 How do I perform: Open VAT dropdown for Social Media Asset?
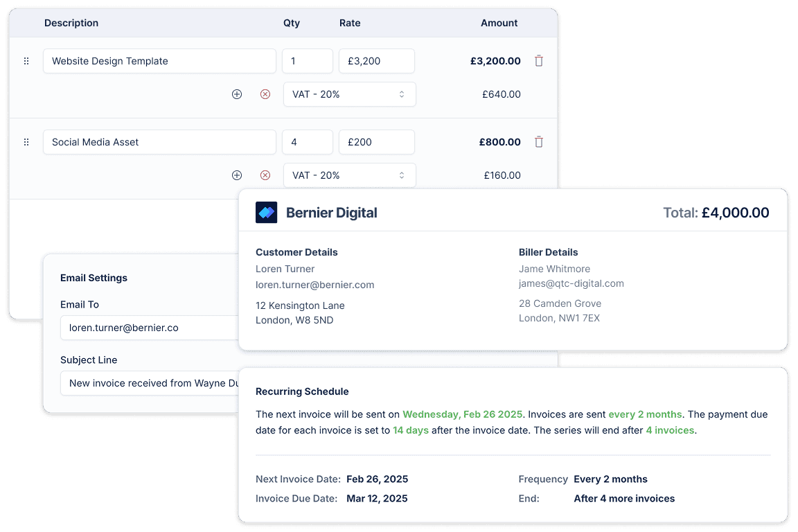tap(349, 175)
